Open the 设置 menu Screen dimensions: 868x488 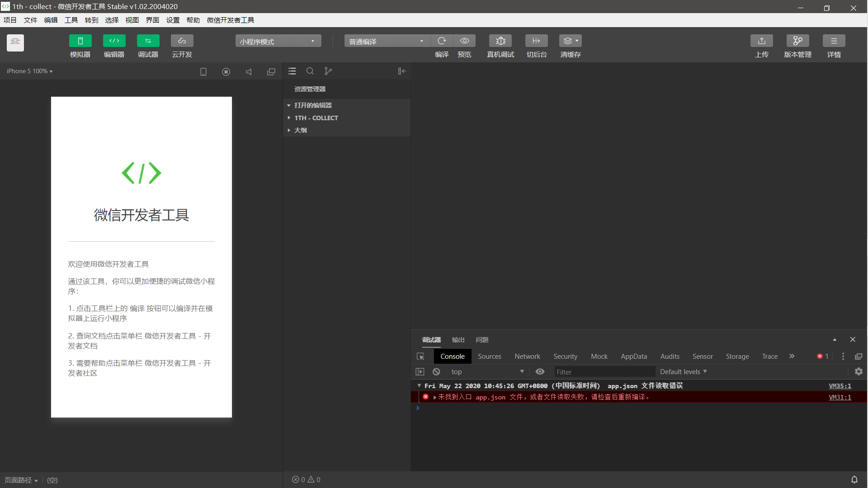coord(173,20)
